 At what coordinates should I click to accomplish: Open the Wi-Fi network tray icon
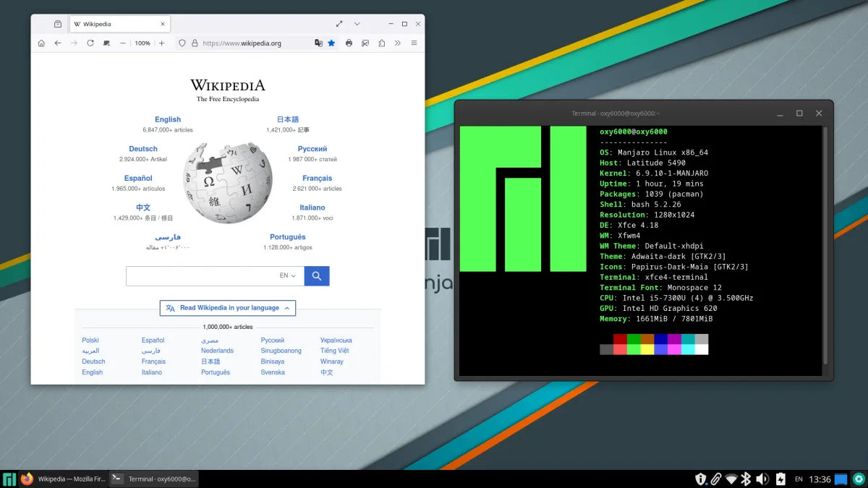731,479
